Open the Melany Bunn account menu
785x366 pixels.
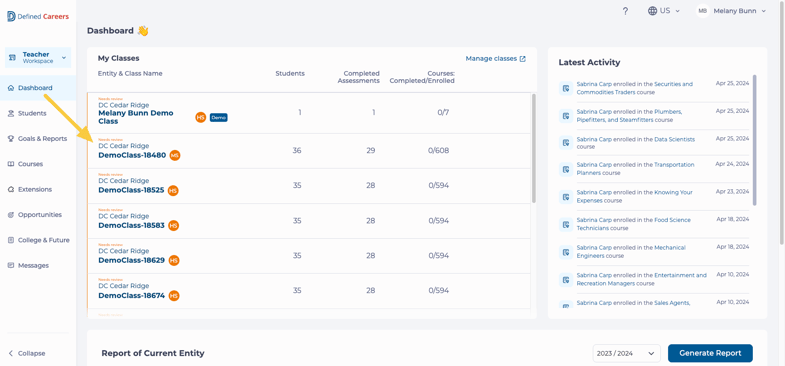tap(731, 11)
